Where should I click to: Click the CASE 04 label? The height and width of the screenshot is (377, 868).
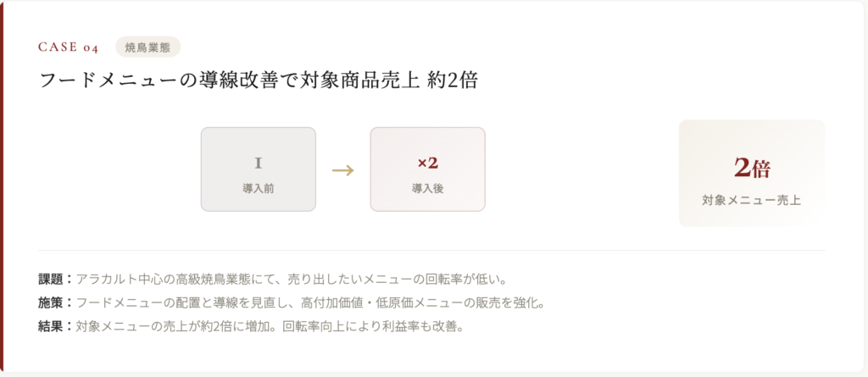[x=68, y=47]
